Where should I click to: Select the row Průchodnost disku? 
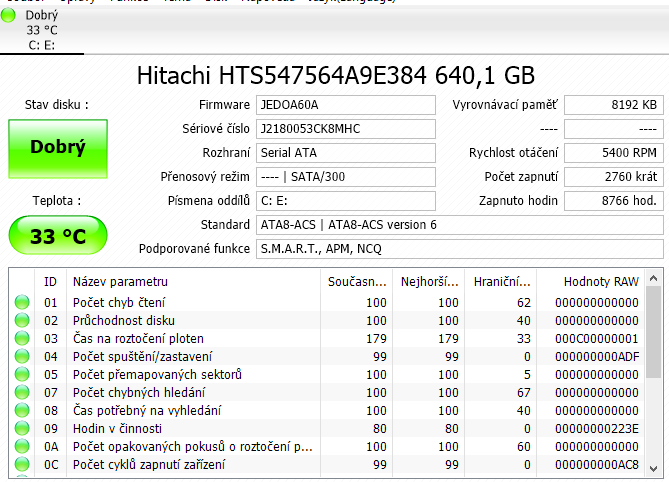click(327, 320)
